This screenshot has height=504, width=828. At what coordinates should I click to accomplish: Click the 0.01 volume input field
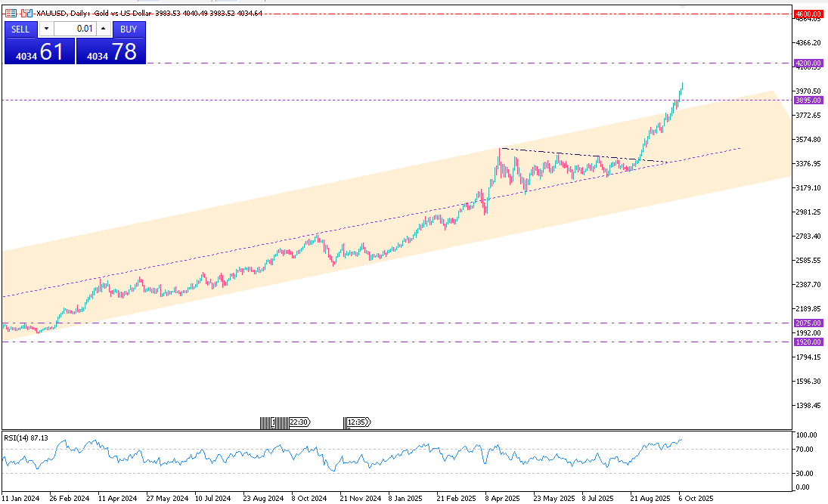point(75,29)
